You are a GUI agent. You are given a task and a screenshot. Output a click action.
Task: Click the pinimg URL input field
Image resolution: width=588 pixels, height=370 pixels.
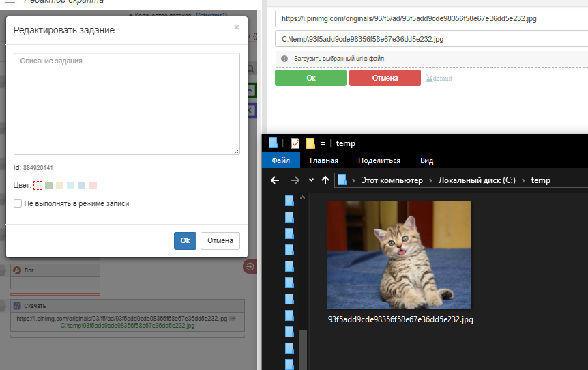pos(431,19)
